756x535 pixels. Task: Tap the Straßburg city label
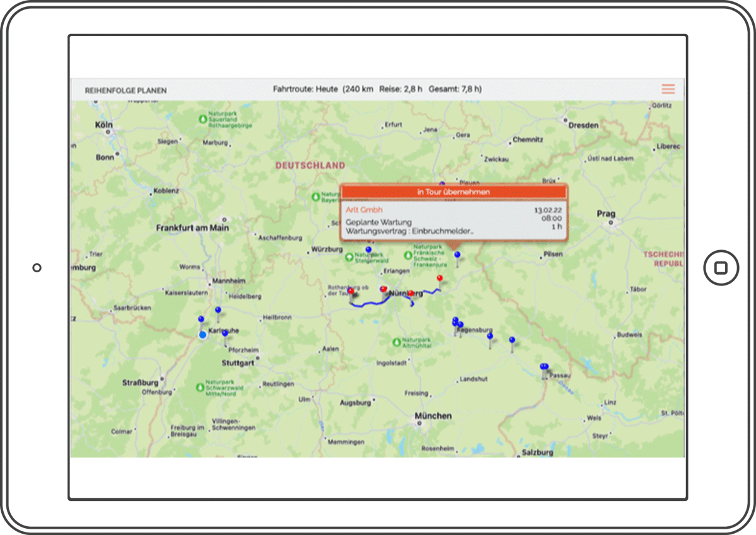pos(140,383)
